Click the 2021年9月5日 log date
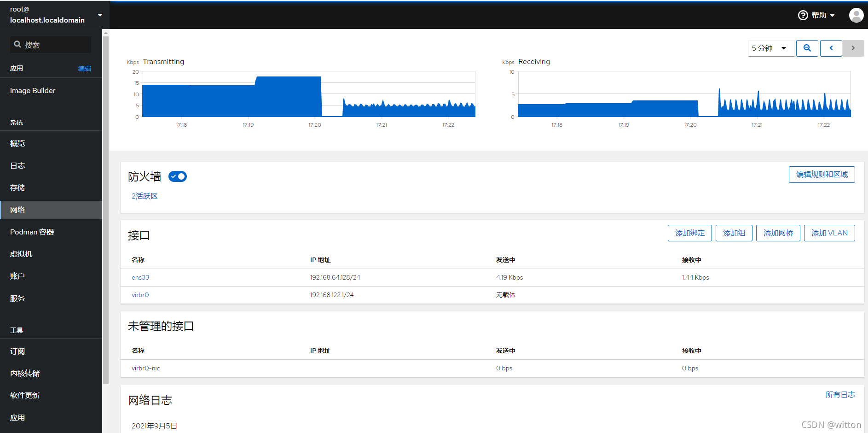 [x=154, y=426]
